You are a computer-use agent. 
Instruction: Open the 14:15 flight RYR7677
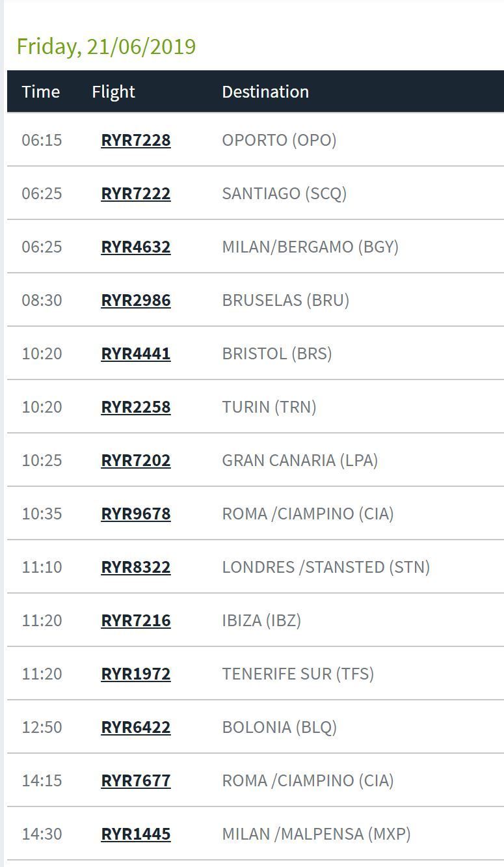click(x=136, y=780)
